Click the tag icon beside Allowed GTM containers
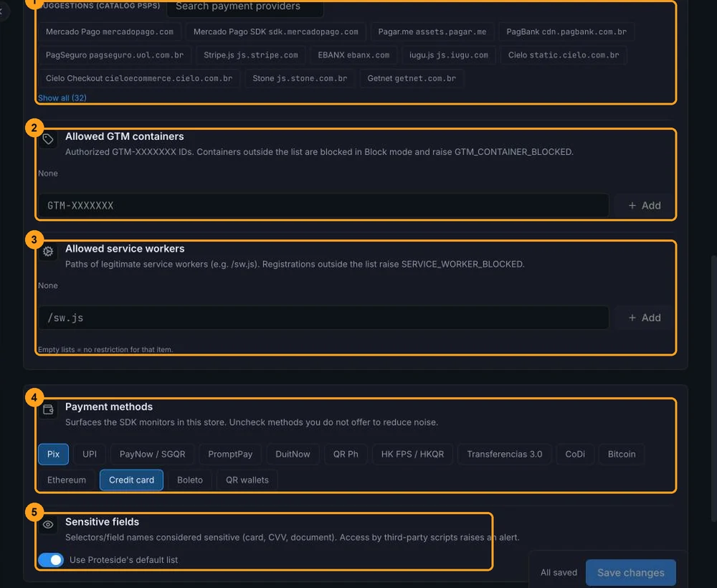The width and height of the screenshot is (717, 588). (48, 139)
